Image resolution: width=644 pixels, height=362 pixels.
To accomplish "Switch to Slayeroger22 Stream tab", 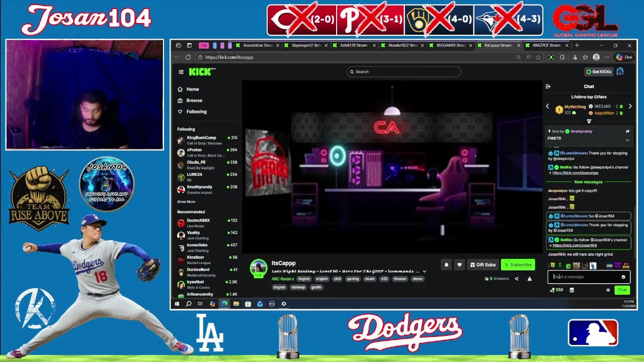I will (x=305, y=45).
